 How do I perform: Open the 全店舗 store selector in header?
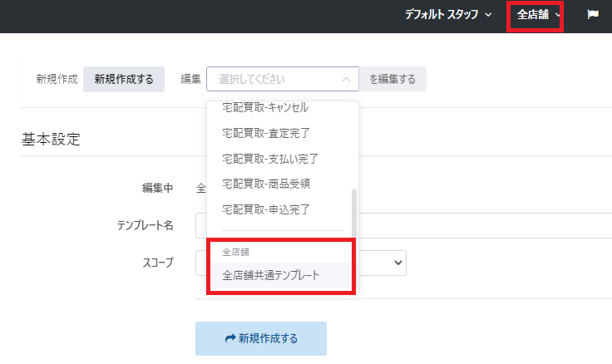tap(534, 15)
